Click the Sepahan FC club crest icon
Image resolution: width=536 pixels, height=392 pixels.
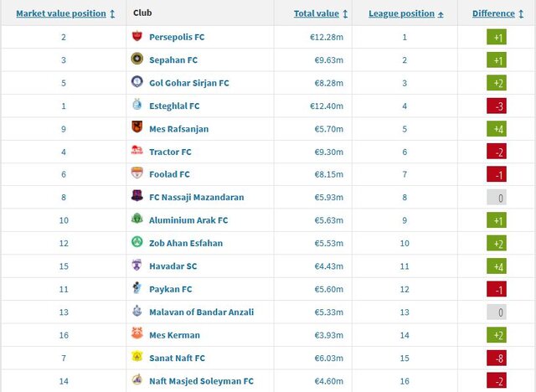[x=137, y=59]
